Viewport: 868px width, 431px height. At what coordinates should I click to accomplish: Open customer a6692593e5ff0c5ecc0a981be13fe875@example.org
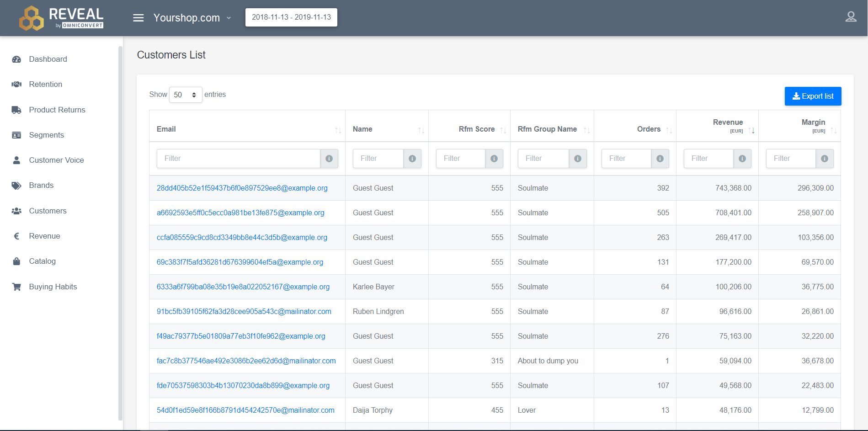pyautogui.click(x=240, y=213)
